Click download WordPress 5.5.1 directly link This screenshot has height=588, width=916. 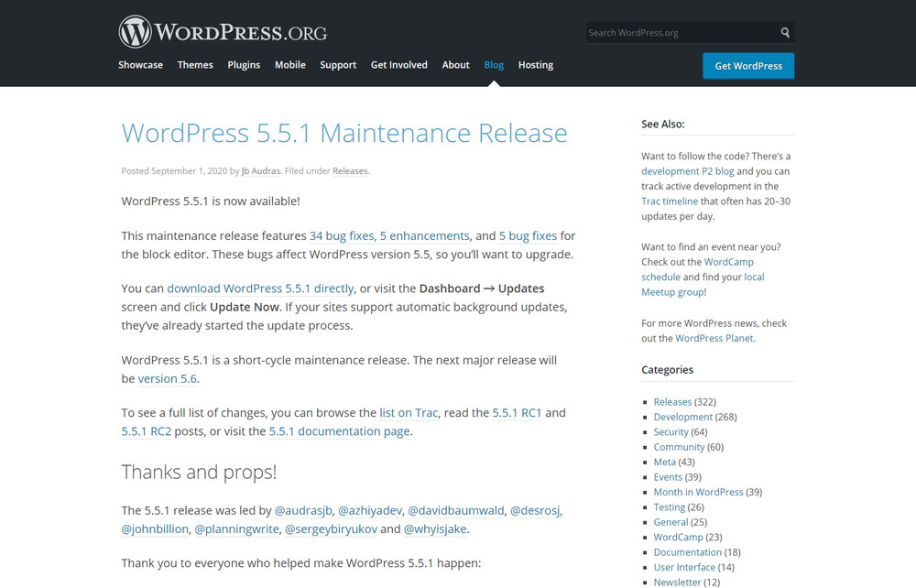[x=260, y=289]
